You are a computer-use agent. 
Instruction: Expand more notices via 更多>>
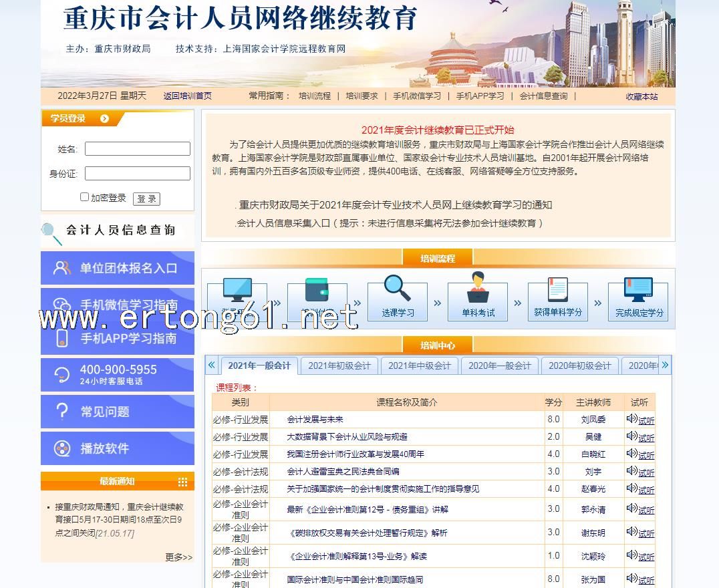(x=178, y=557)
